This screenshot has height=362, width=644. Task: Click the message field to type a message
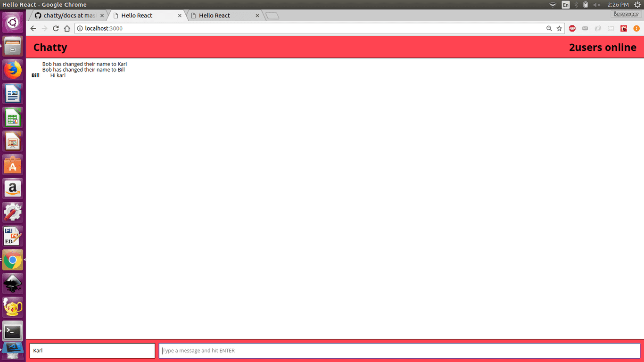[x=399, y=351]
